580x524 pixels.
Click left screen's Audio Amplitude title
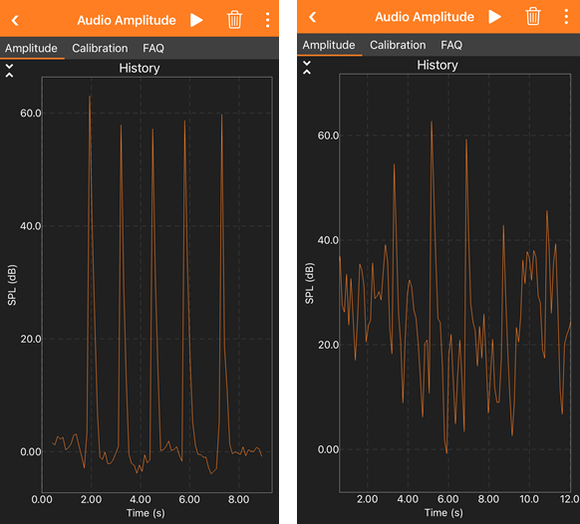[x=127, y=20]
